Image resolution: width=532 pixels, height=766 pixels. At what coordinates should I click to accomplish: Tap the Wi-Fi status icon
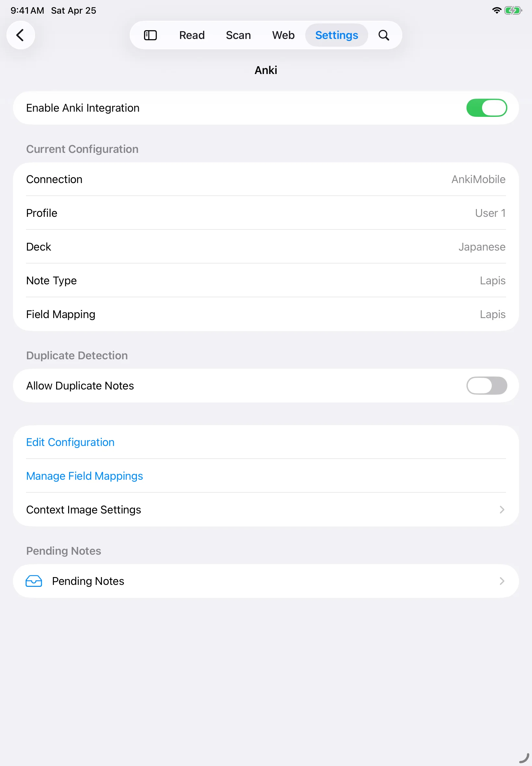[x=496, y=10]
